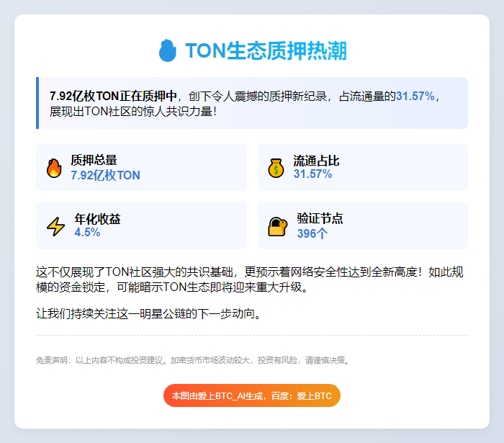Click the bold 7.92亿枚TON正在质押中 headline
This screenshot has height=443, width=504.
113,96
